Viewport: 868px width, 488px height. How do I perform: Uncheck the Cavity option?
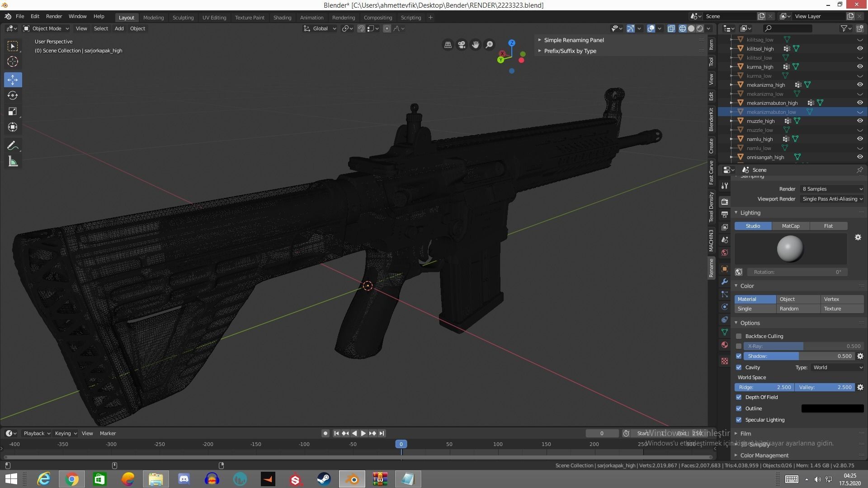point(739,367)
